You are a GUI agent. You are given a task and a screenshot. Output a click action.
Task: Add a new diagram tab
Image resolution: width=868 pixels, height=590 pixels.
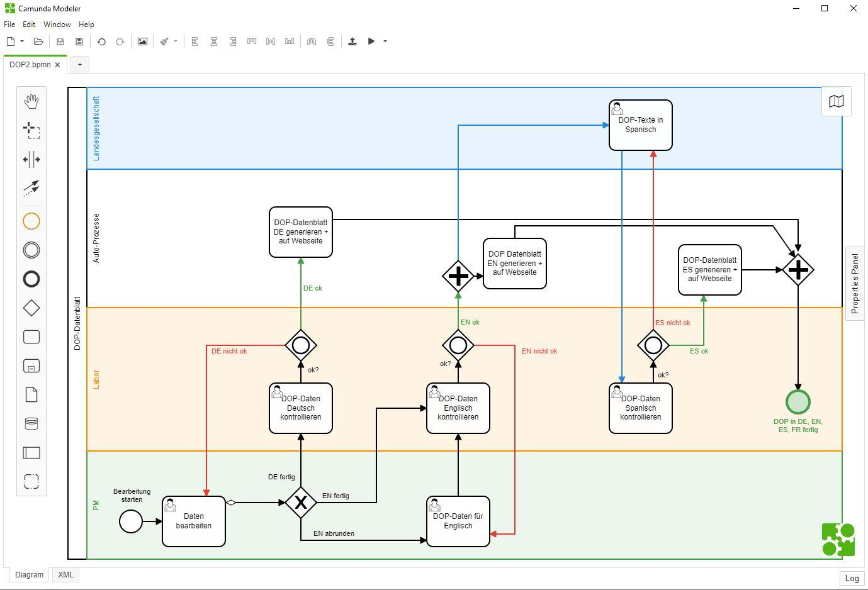[80, 65]
